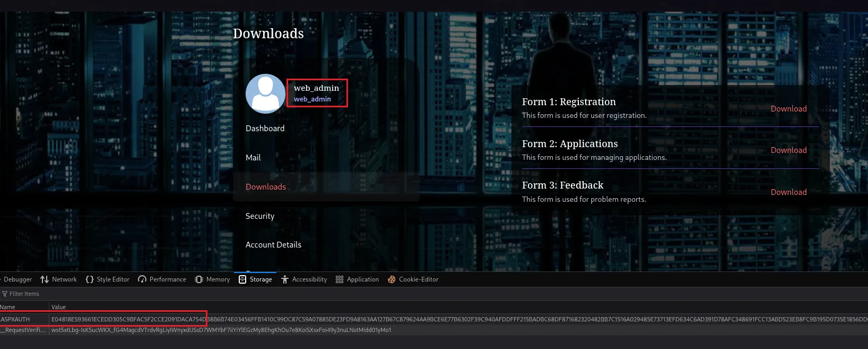
Task: Open the Network tab icon
Action: click(x=45, y=279)
